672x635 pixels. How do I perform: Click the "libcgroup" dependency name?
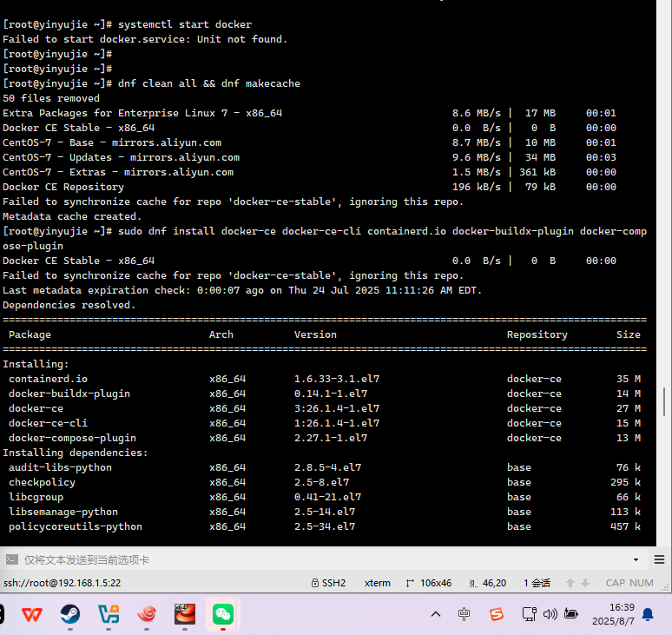[36, 498]
